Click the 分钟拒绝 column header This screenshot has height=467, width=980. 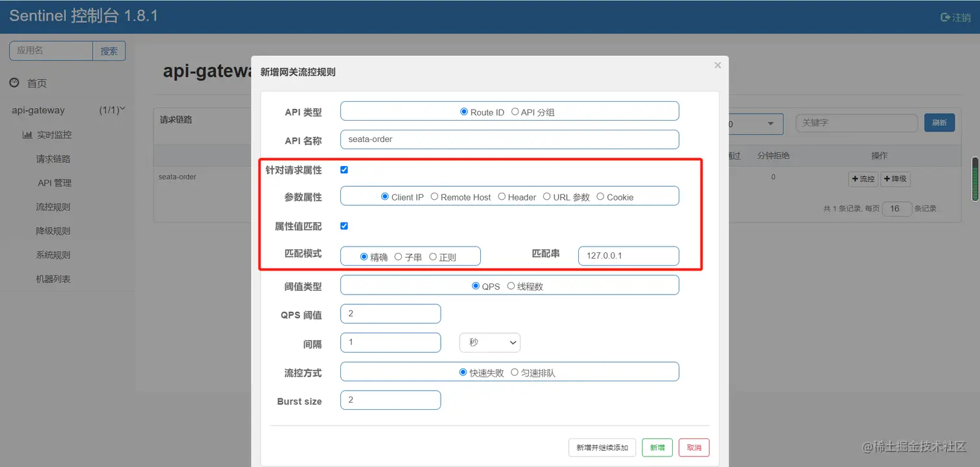point(773,156)
